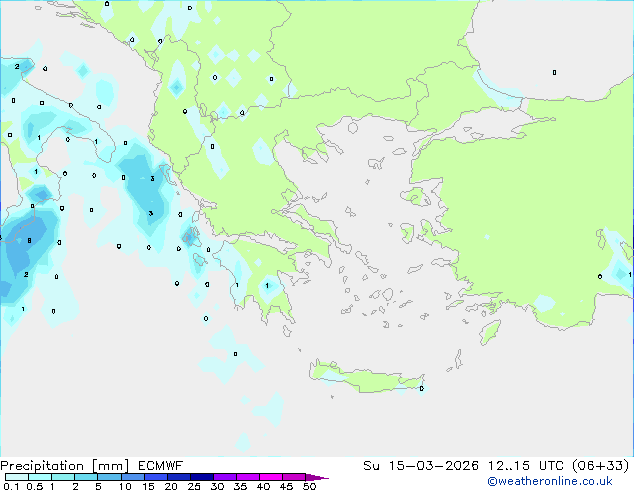
Task: Click the map value 8 near southern Italy
Action: [29, 241]
